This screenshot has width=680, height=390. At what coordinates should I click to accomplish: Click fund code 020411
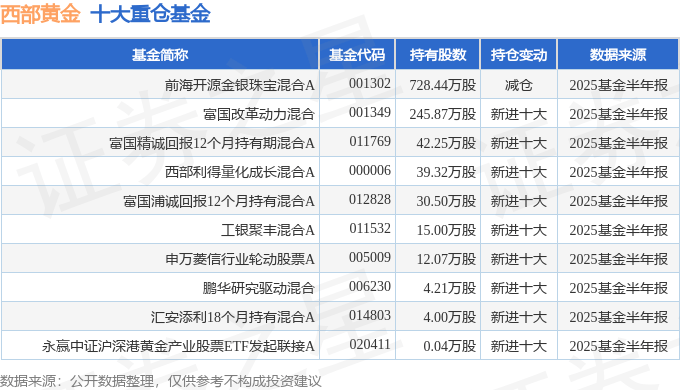point(370,344)
